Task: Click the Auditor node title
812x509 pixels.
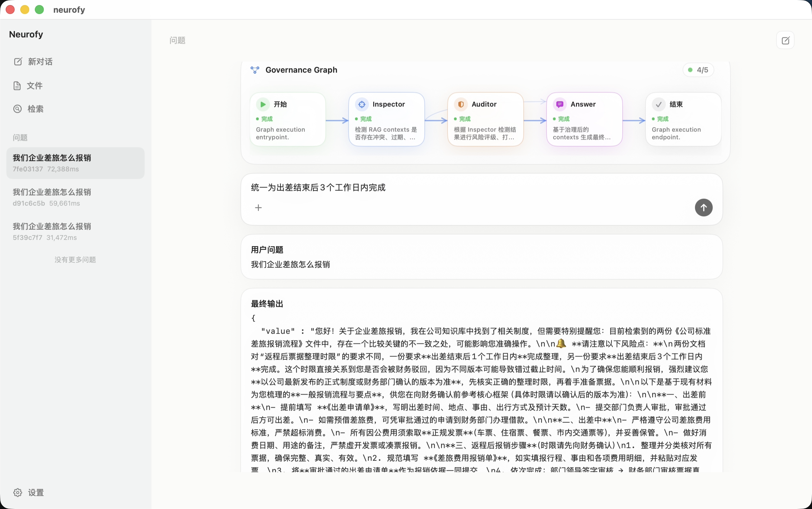Action: 484,104
